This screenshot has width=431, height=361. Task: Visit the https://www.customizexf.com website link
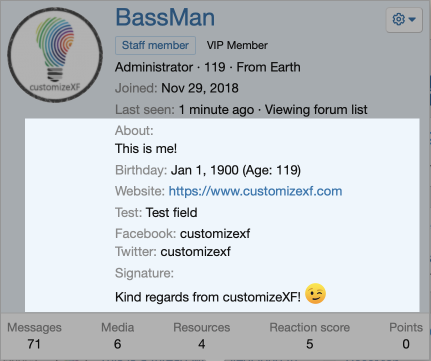pos(255,191)
